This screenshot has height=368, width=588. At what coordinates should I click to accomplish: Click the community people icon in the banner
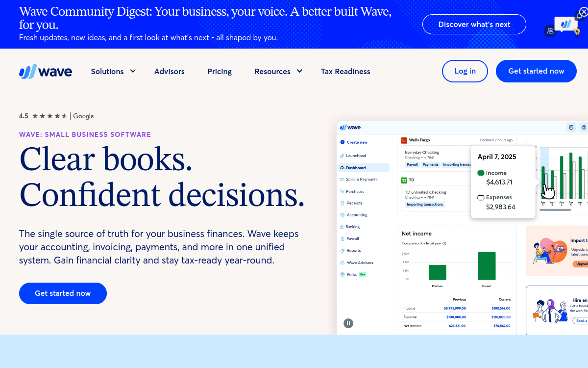pos(550,31)
